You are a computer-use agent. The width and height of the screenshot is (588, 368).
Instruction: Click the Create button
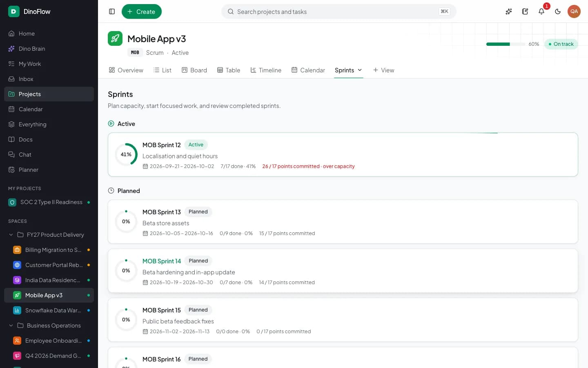[x=142, y=11]
